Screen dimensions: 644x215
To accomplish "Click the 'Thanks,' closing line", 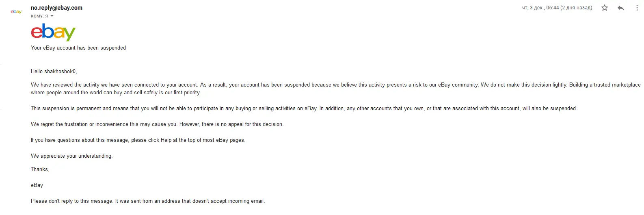I will (40, 169).
